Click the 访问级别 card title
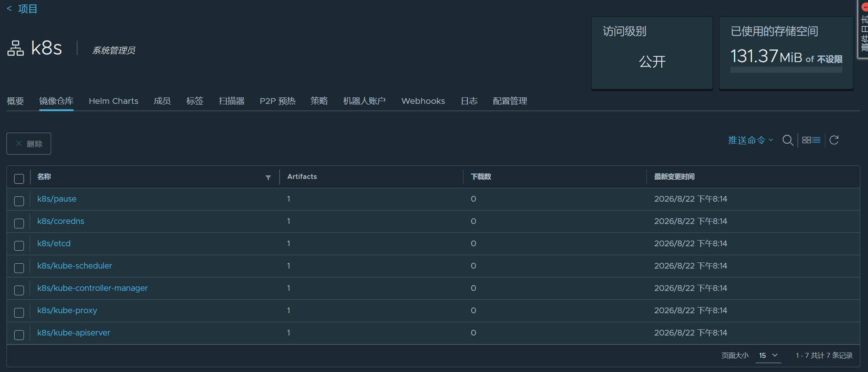The width and height of the screenshot is (868, 372). point(625,31)
